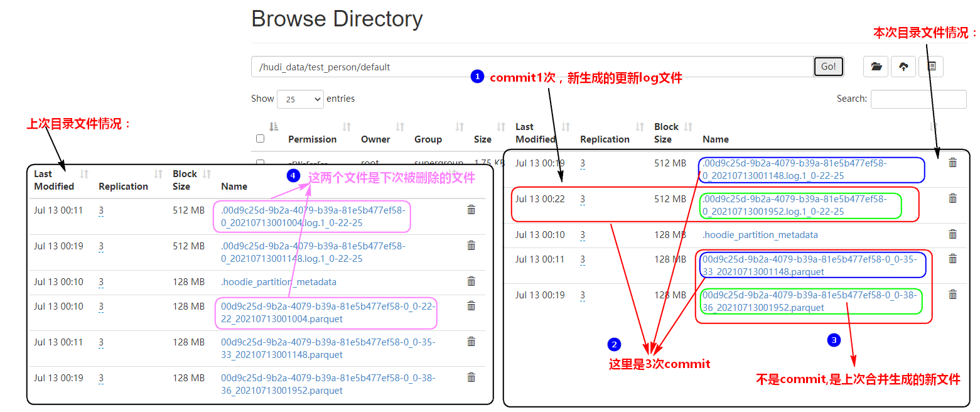Trash .hoodie_partition_metadata in current (本次) listing
The width and height of the screenshot is (980, 412).
tap(952, 234)
